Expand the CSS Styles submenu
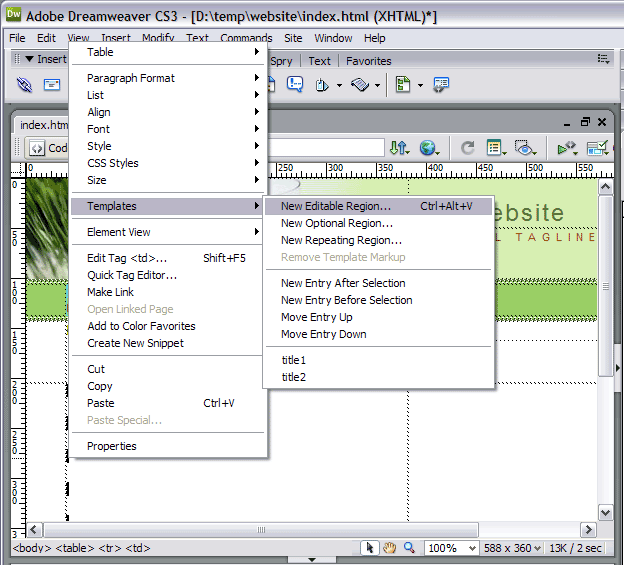624x565 pixels. [x=168, y=163]
